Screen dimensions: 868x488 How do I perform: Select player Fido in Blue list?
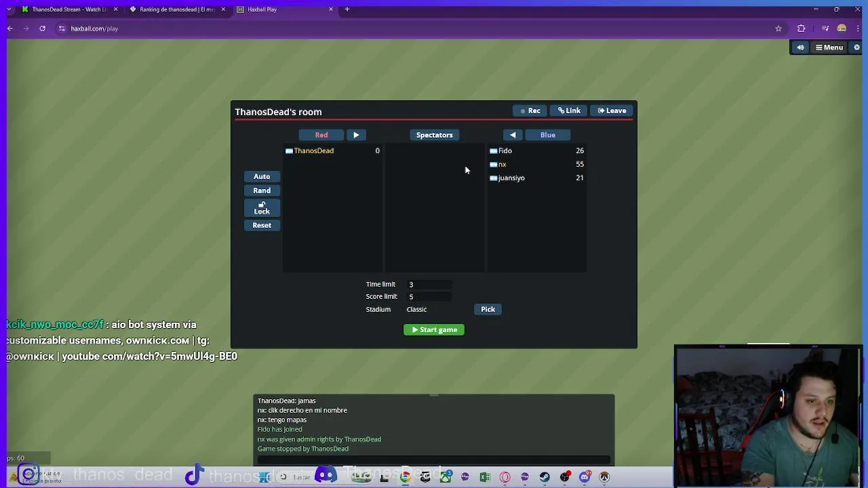536,150
